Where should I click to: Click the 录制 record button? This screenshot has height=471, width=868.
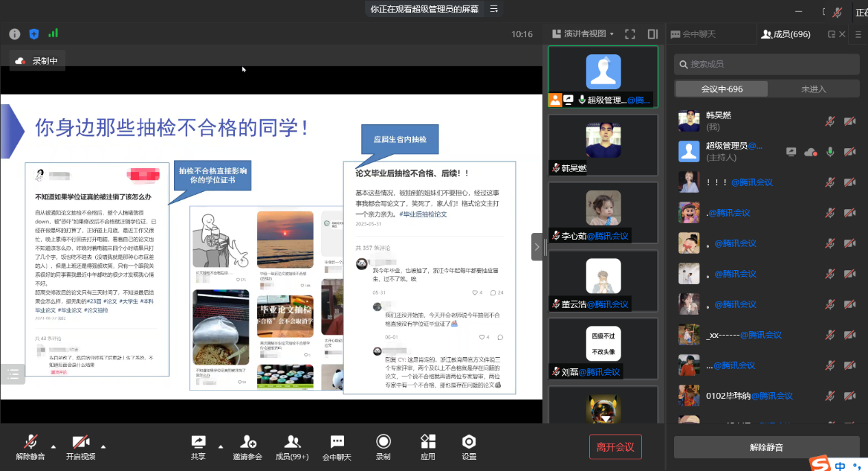(383, 446)
